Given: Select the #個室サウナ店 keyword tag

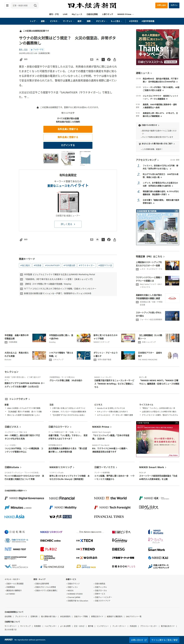Looking at the screenshot, I should click(105, 265).
